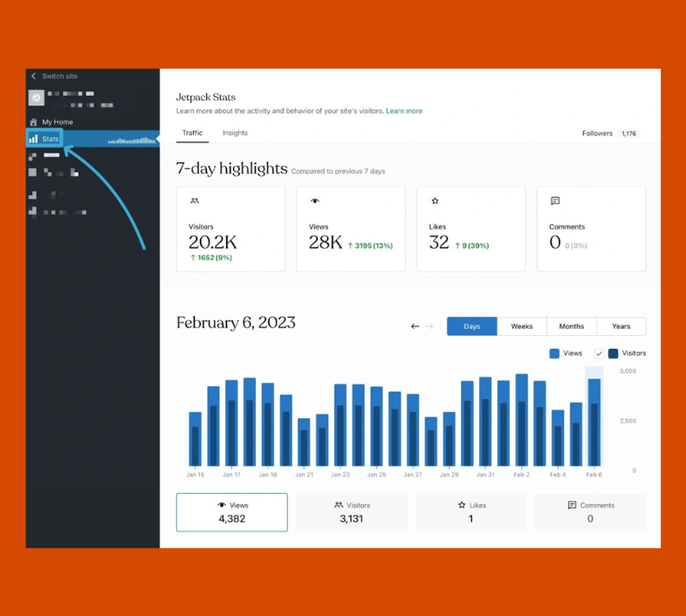Open the Traffic tab

pos(192,133)
